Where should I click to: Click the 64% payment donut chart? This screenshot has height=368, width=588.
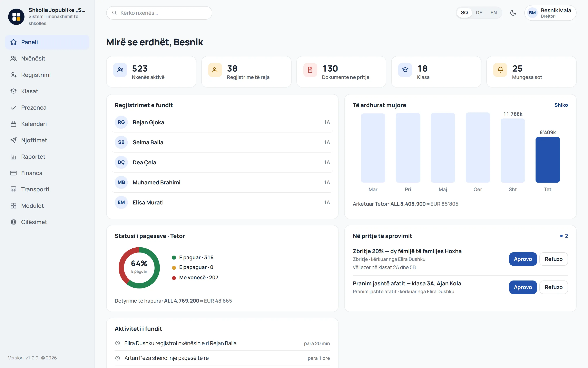139,268
